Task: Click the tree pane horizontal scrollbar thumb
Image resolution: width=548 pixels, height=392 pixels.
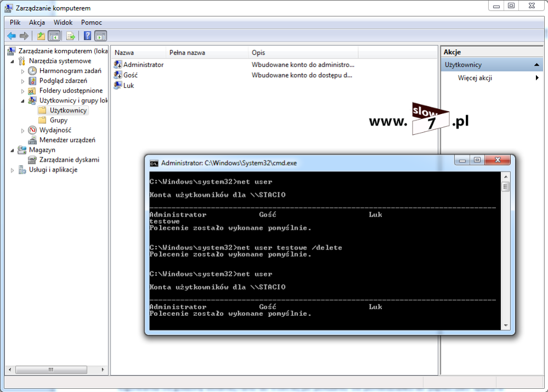Action: coord(51,370)
